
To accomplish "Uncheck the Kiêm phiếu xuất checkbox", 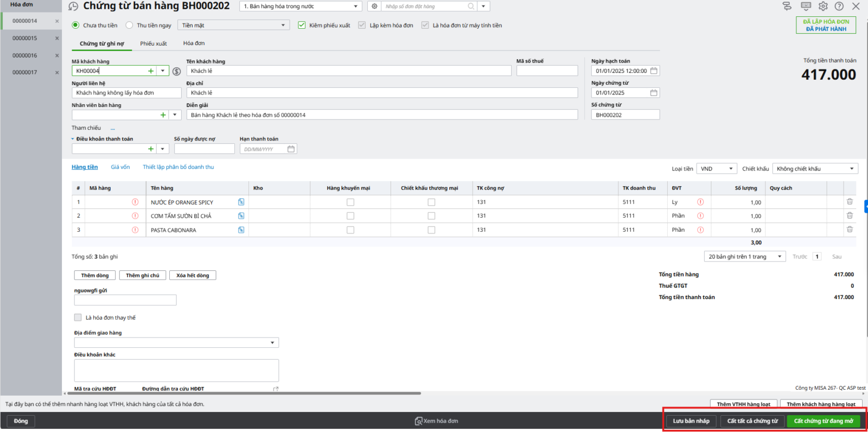I will pyautogui.click(x=302, y=26).
